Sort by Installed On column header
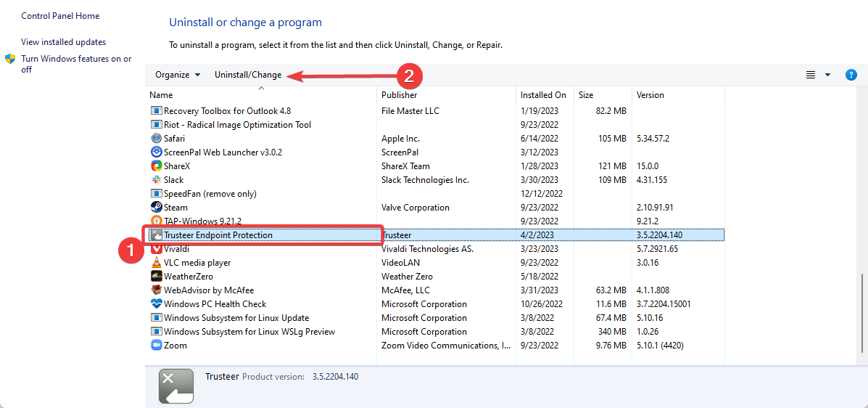This screenshot has width=868, height=408. point(543,95)
